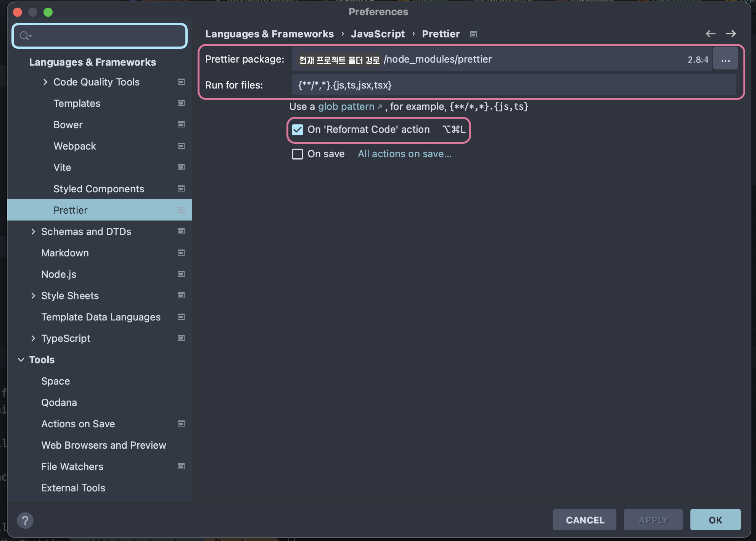Uncheck On 'Reformat Code' action checkbox

click(x=298, y=130)
